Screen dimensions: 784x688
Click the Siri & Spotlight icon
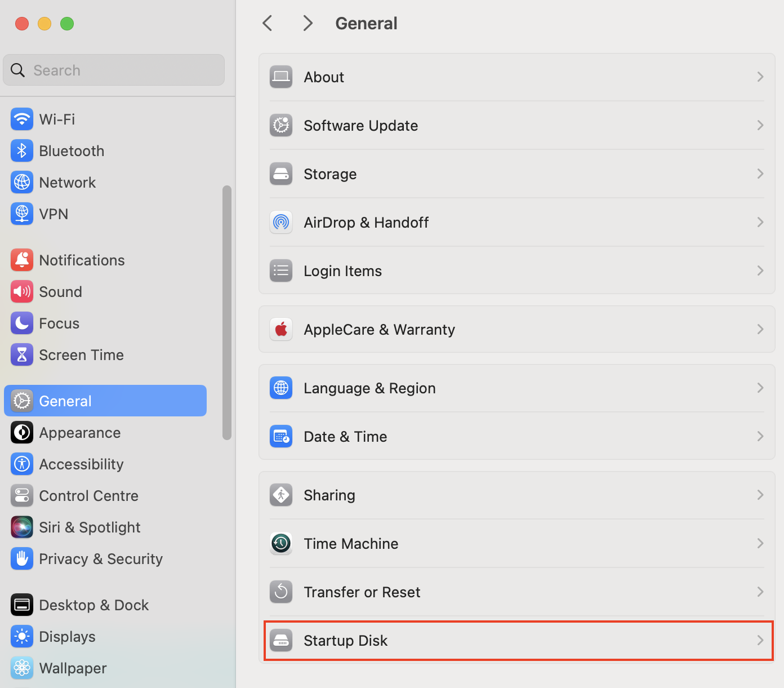coord(22,527)
